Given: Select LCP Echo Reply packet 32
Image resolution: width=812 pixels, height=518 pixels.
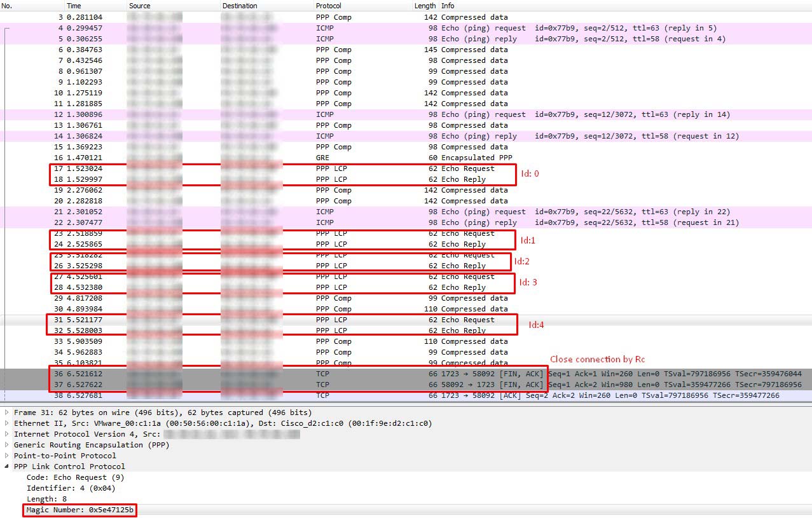Looking at the screenshot, I should [406, 331].
